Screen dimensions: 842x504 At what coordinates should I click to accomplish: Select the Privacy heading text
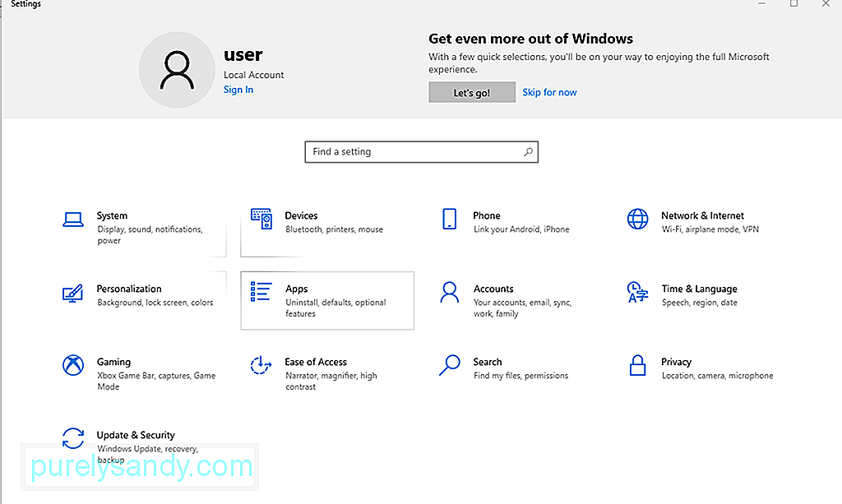[x=676, y=362]
